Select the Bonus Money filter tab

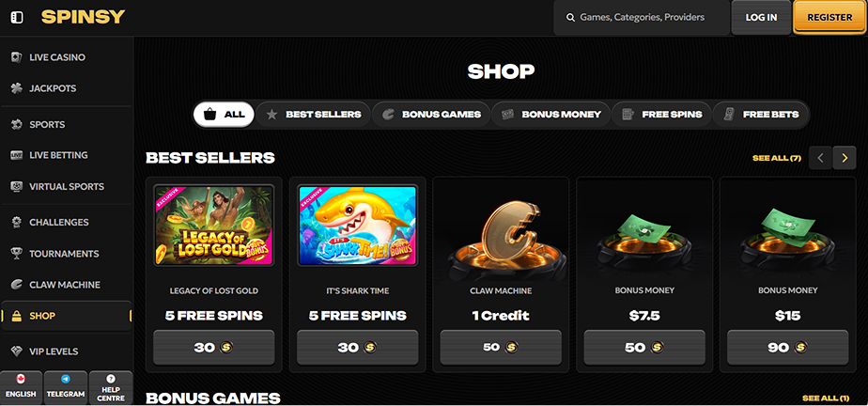click(x=551, y=115)
